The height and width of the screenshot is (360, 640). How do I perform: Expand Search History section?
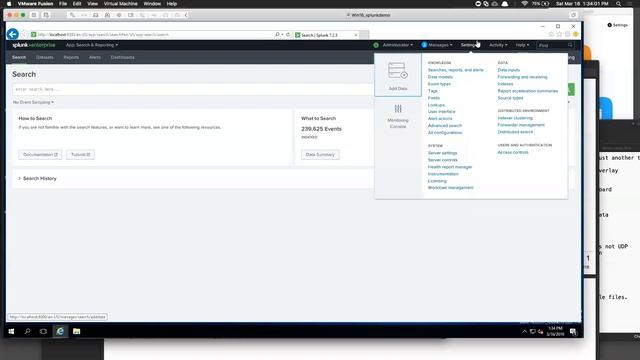[x=37, y=178]
